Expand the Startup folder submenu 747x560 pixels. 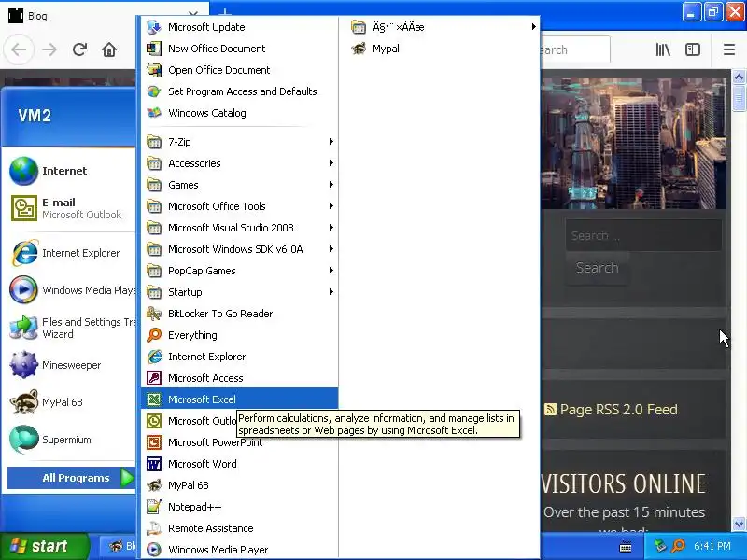(239, 291)
